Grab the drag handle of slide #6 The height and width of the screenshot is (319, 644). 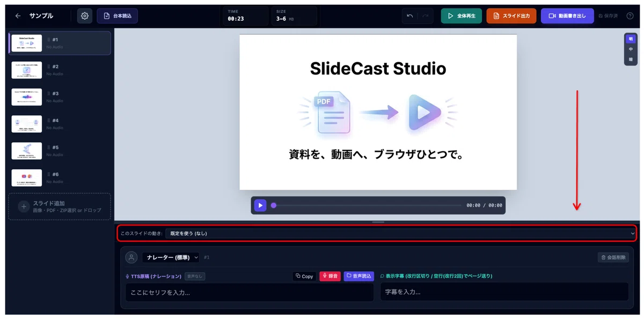48,174
